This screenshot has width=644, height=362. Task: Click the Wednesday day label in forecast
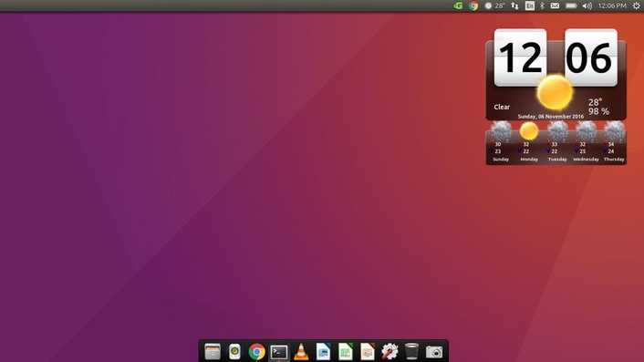coord(586,160)
